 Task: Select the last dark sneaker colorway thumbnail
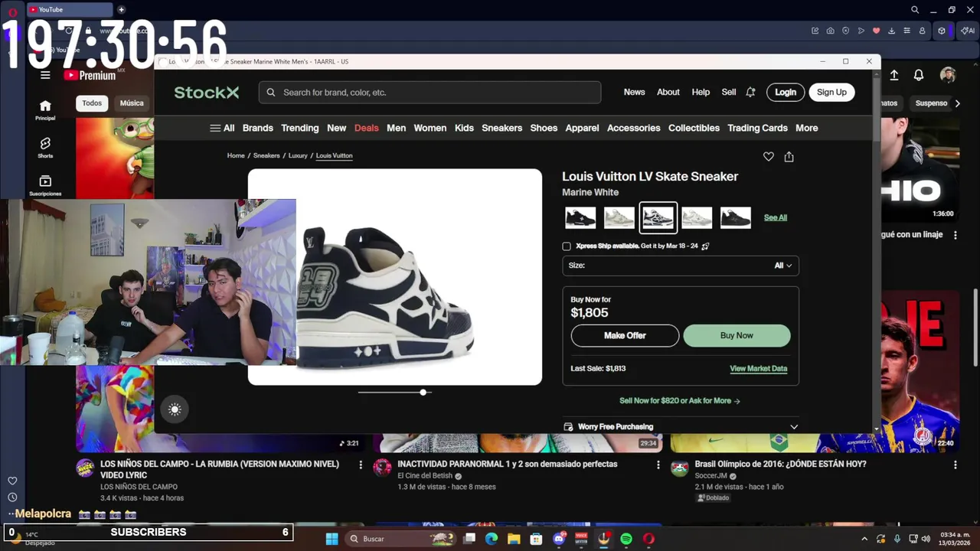click(x=735, y=217)
